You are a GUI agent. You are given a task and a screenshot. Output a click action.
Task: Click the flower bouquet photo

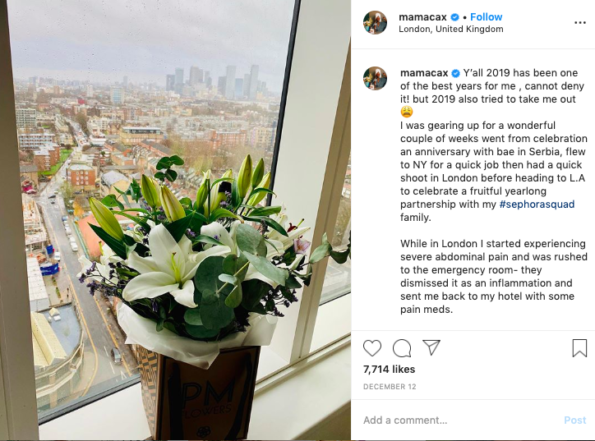pyautogui.click(x=175, y=220)
